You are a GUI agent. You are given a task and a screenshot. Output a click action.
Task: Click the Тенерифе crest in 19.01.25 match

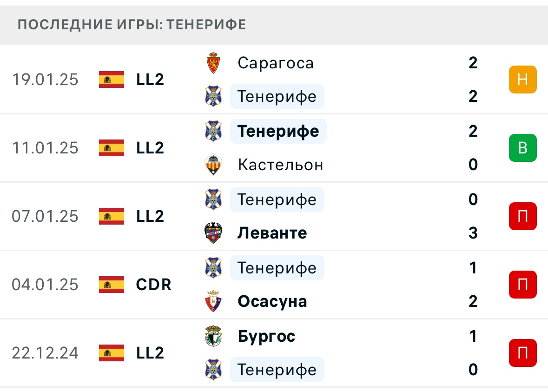point(213,96)
